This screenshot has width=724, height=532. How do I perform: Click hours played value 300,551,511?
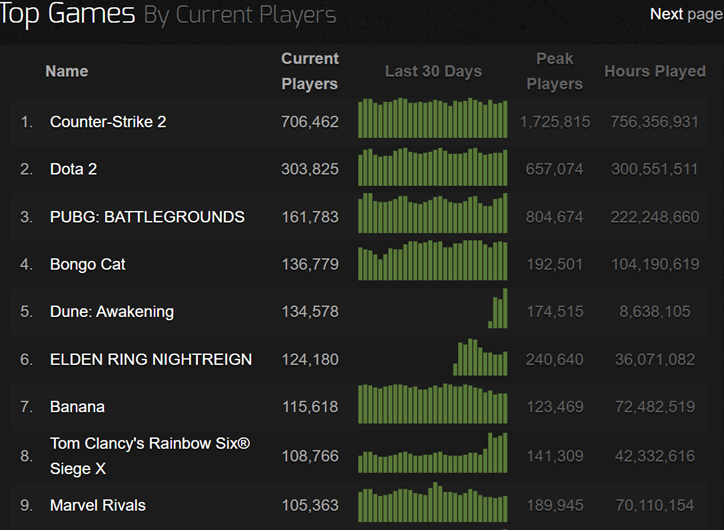[655, 169]
